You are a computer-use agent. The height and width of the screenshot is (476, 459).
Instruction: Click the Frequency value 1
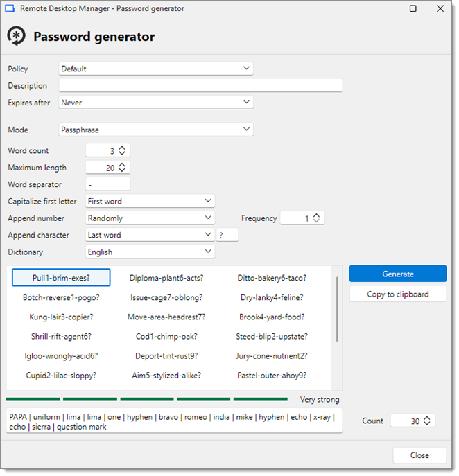pos(307,218)
